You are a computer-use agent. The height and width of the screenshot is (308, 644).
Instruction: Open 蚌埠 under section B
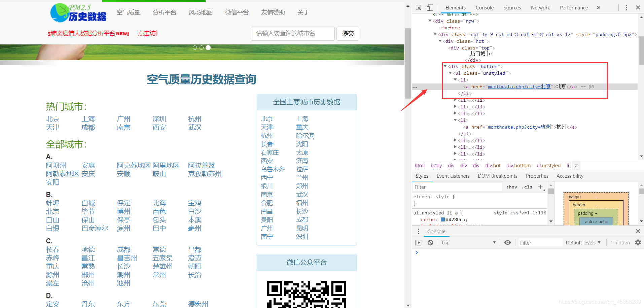pyautogui.click(x=52, y=203)
